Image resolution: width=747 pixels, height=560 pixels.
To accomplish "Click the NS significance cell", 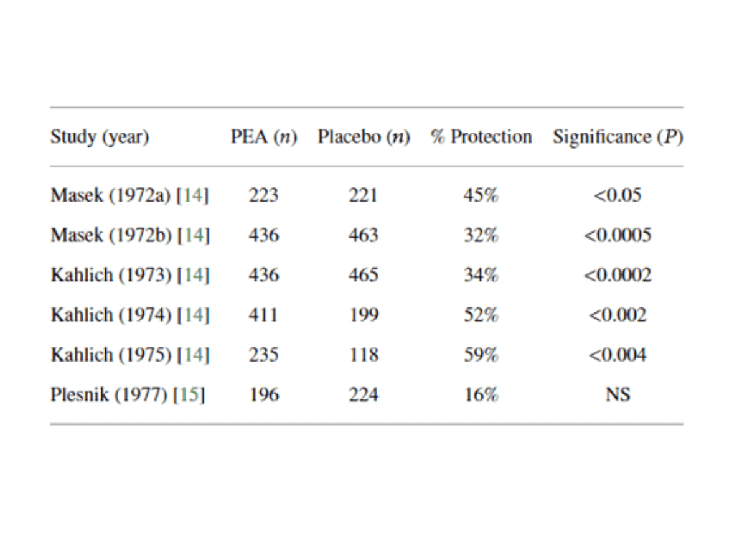I will (x=618, y=395).
